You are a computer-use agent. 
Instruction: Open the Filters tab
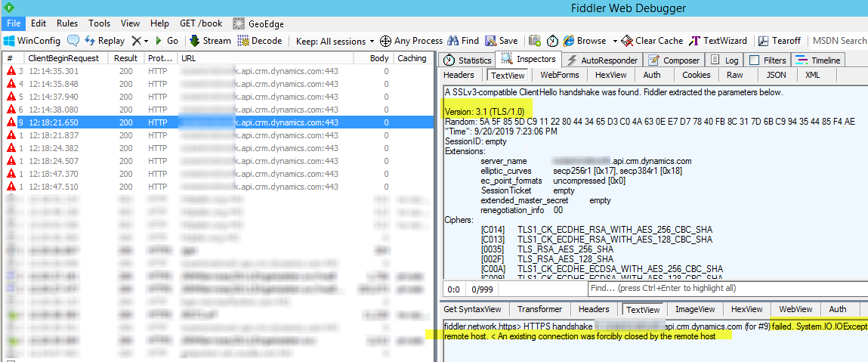click(768, 60)
